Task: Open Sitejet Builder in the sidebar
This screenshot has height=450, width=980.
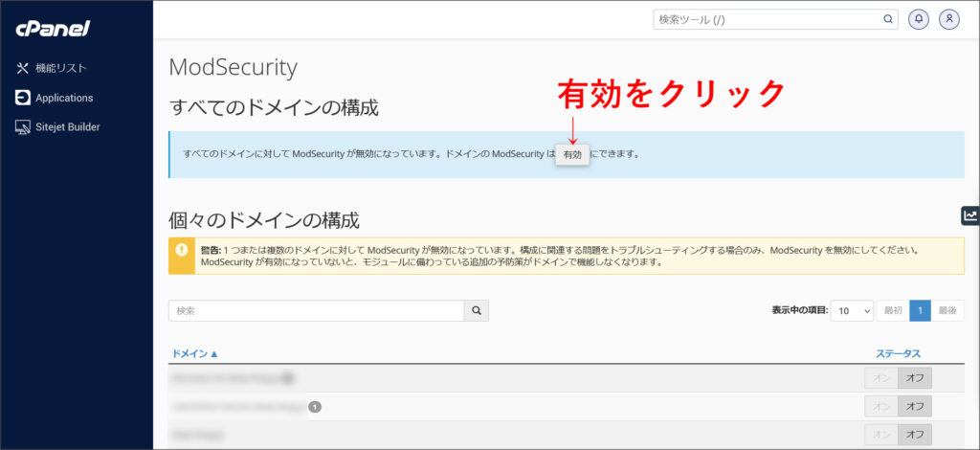Action: (68, 127)
